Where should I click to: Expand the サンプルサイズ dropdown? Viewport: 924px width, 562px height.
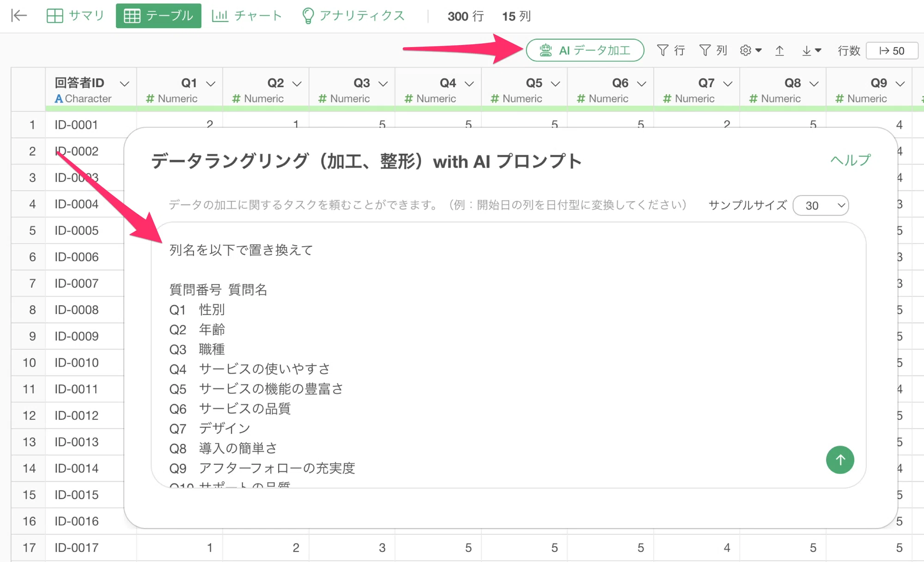coord(821,205)
